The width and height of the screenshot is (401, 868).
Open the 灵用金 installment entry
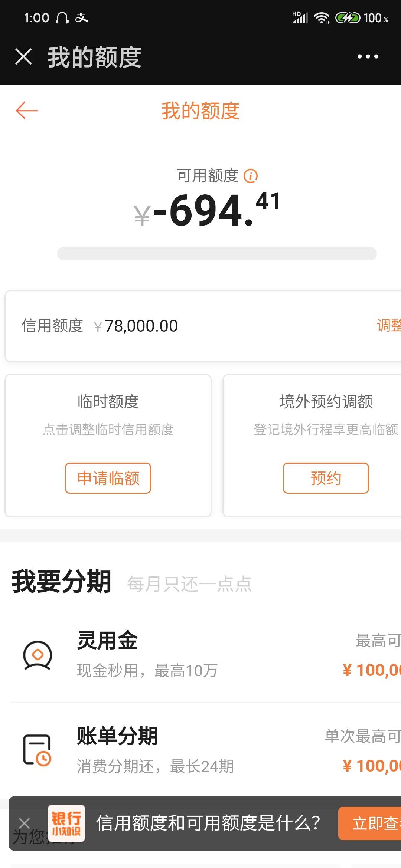pyautogui.click(x=206, y=655)
